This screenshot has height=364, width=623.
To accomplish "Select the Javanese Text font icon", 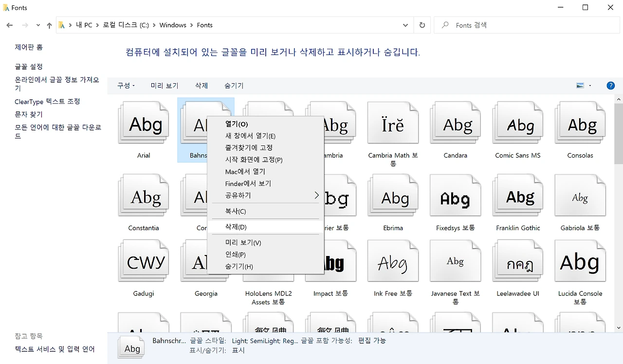I will [x=455, y=261].
